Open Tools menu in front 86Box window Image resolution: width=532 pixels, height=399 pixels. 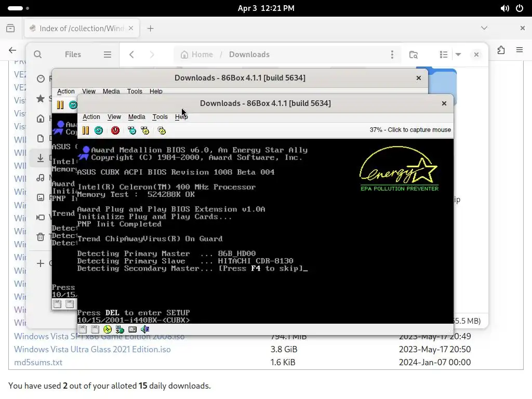point(160,117)
